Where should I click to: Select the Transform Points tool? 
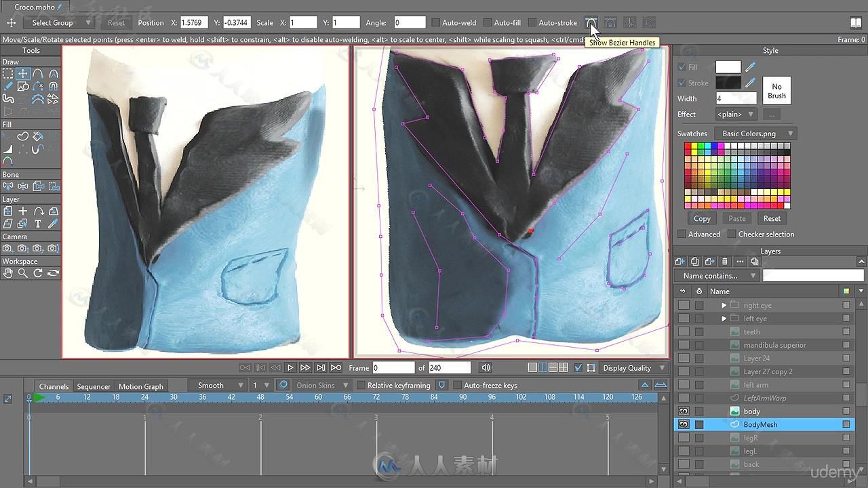click(23, 74)
